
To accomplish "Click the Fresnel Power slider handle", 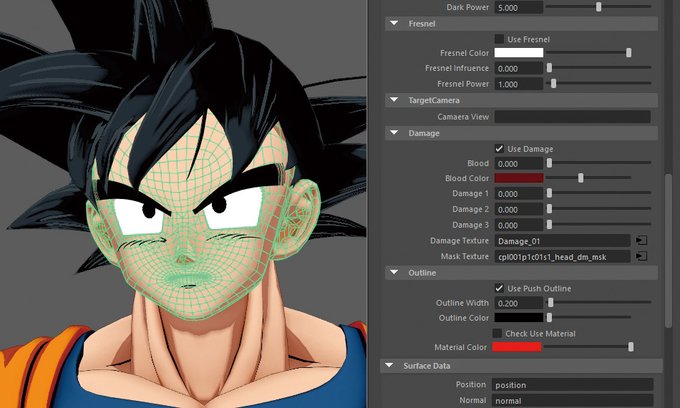I will pyautogui.click(x=553, y=83).
